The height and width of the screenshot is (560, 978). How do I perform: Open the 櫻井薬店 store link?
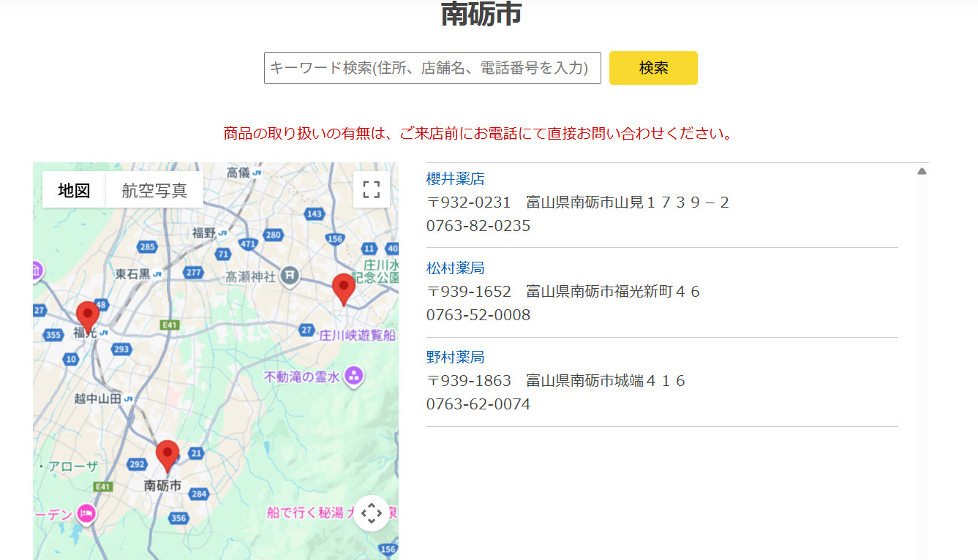(455, 179)
